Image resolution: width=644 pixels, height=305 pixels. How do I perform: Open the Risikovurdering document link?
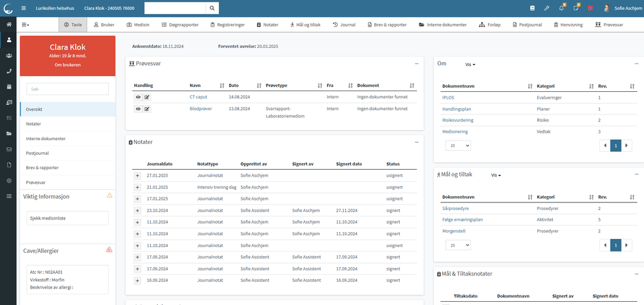458,120
